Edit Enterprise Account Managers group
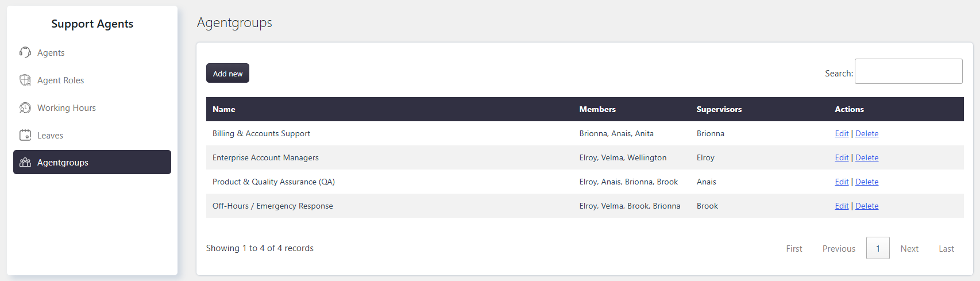The height and width of the screenshot is (281, 980). click(842, 157)
